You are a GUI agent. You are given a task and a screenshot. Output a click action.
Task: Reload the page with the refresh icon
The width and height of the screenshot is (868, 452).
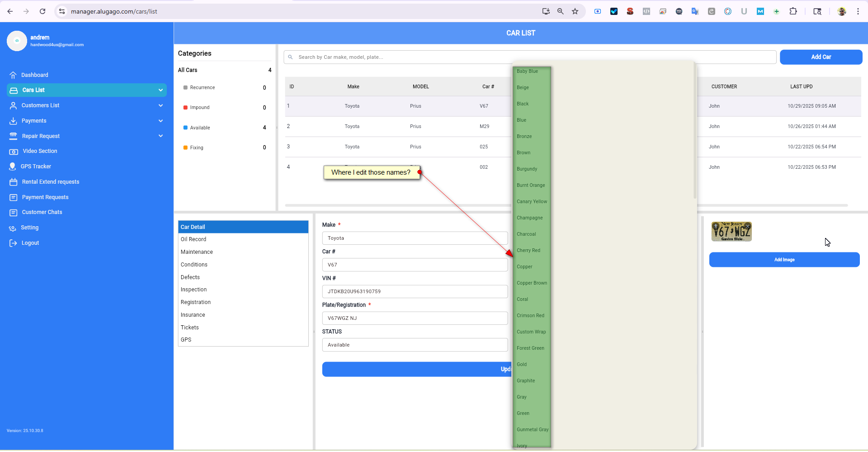click(42, 11)
